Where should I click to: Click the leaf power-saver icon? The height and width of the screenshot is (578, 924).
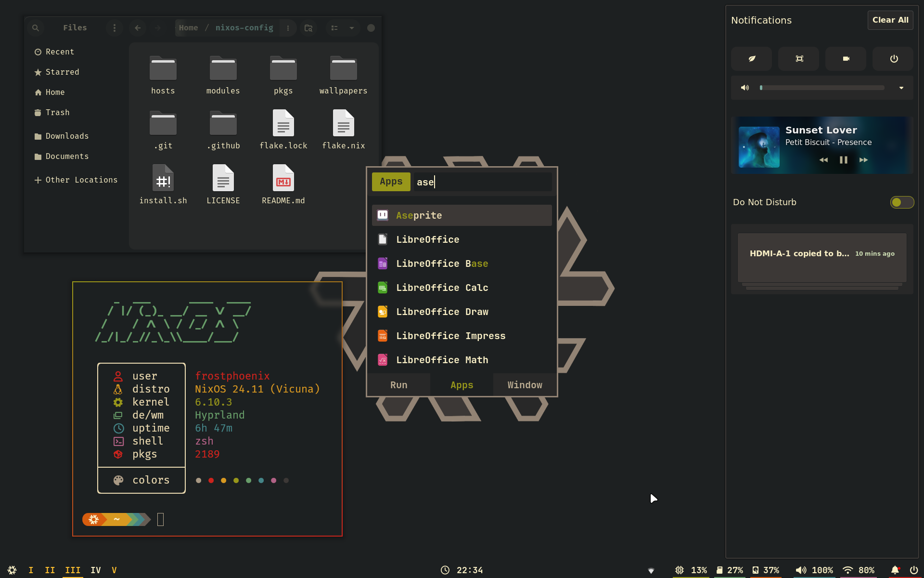pyautogui.click(x=752, y=59)
